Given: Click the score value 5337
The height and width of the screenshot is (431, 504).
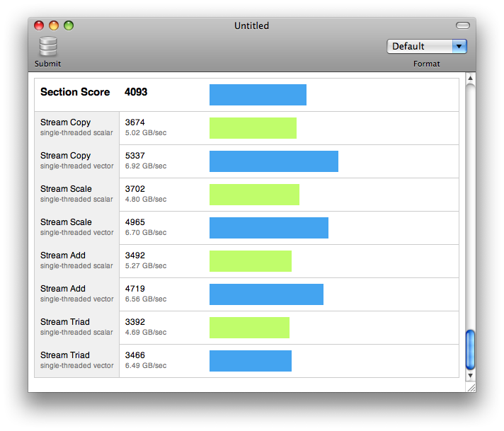Looking at the screenshot, I should point(135,156).
